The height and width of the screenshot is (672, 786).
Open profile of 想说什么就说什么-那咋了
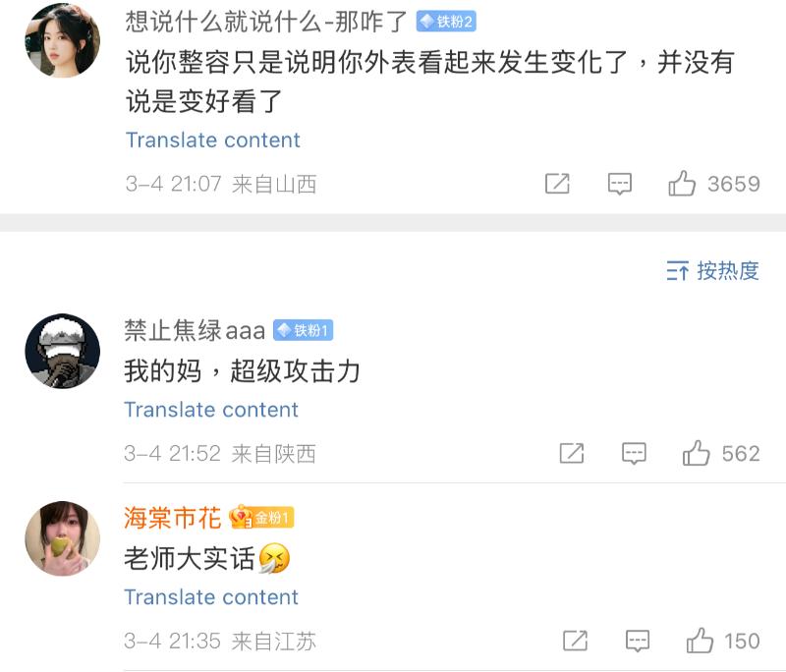[267, 22]
